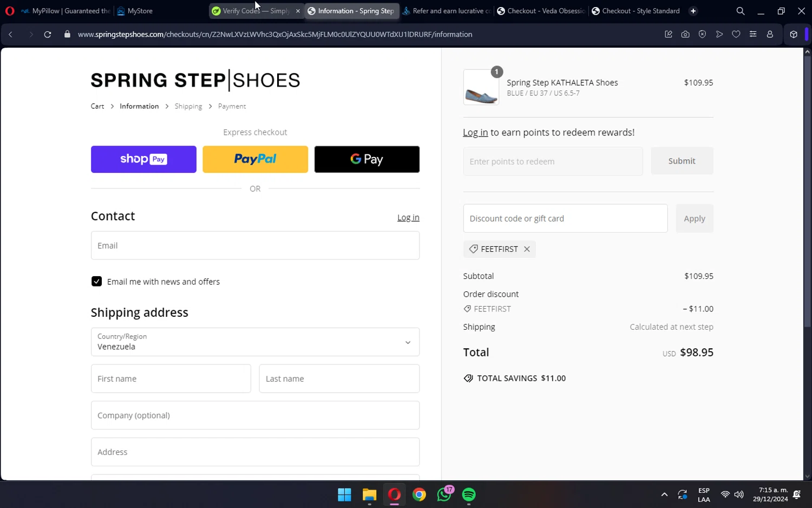Go back using browser back arrow
Image resolution: width=812 pixels, height=508 pixels.
(10, 34)
